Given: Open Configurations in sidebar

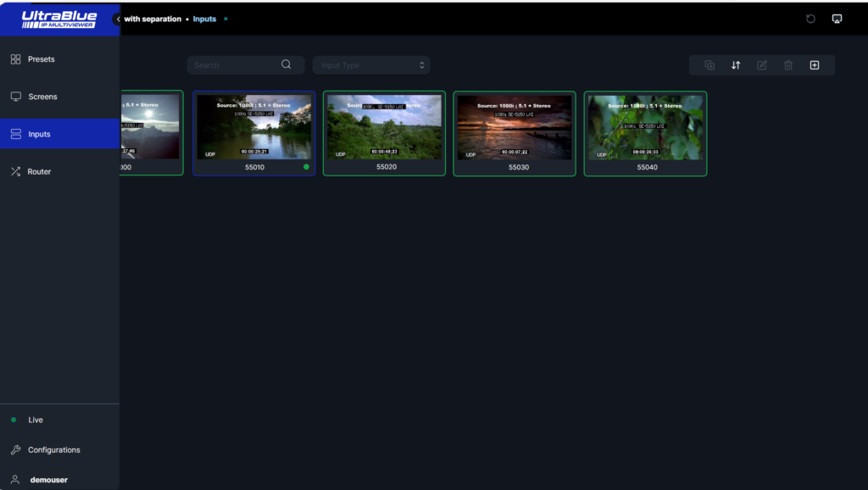Looking at the screenshot, I should point(59,449).
